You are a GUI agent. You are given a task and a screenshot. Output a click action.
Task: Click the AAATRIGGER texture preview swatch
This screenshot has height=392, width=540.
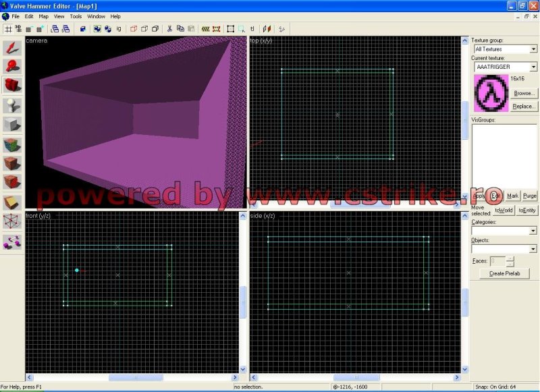(491, 94)
